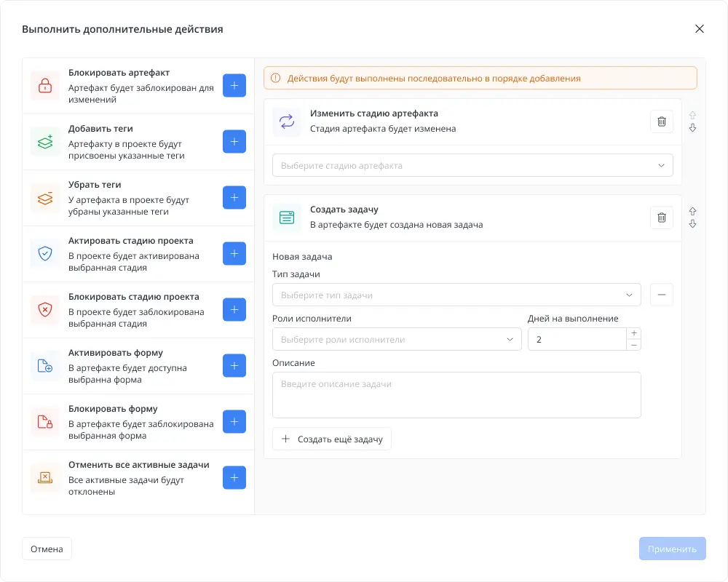Viewport: 728px width, 582px height.
Task: Click the Роли исполнители label
Action: tap(312, 319)
